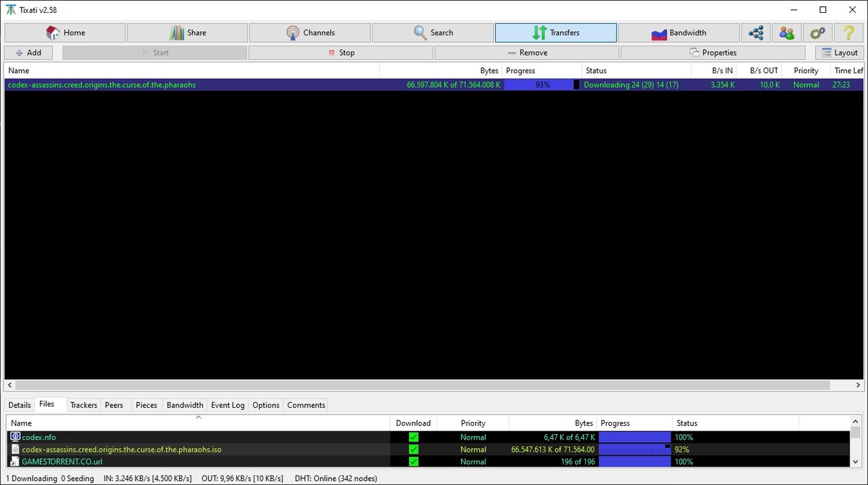Open the help question mark icon
Viewport: 868px width, 485px height.
(848, 33)
